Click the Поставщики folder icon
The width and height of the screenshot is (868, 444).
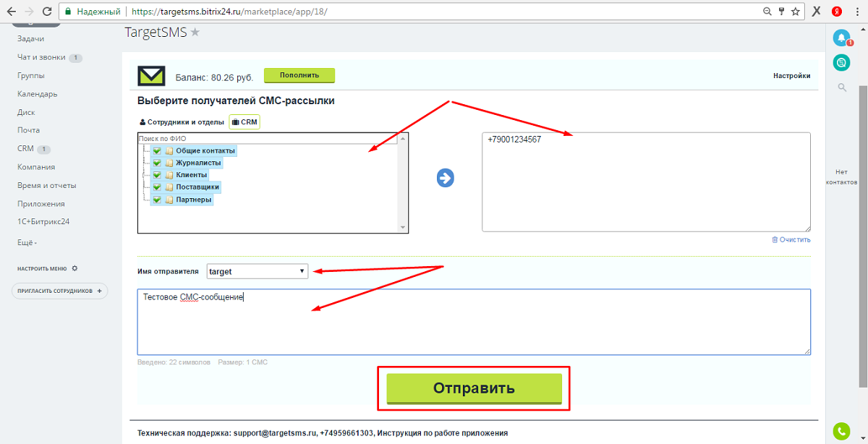pos(169,187)
